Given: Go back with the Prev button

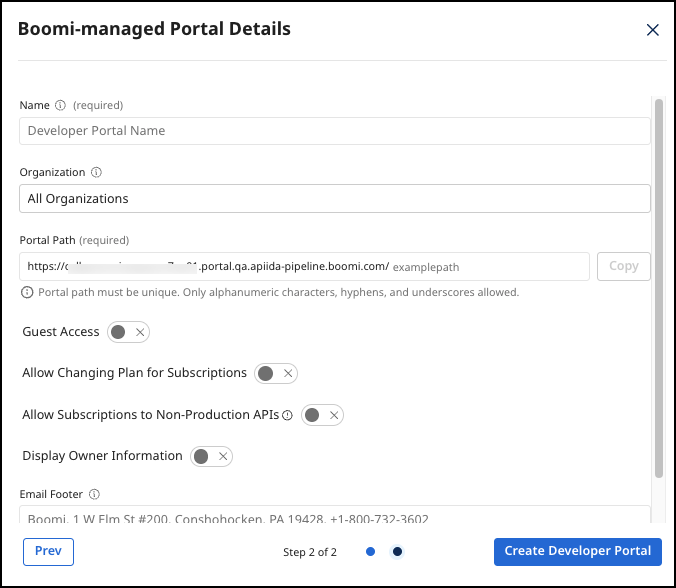Looking at the screenshot, I should [48, 551].
